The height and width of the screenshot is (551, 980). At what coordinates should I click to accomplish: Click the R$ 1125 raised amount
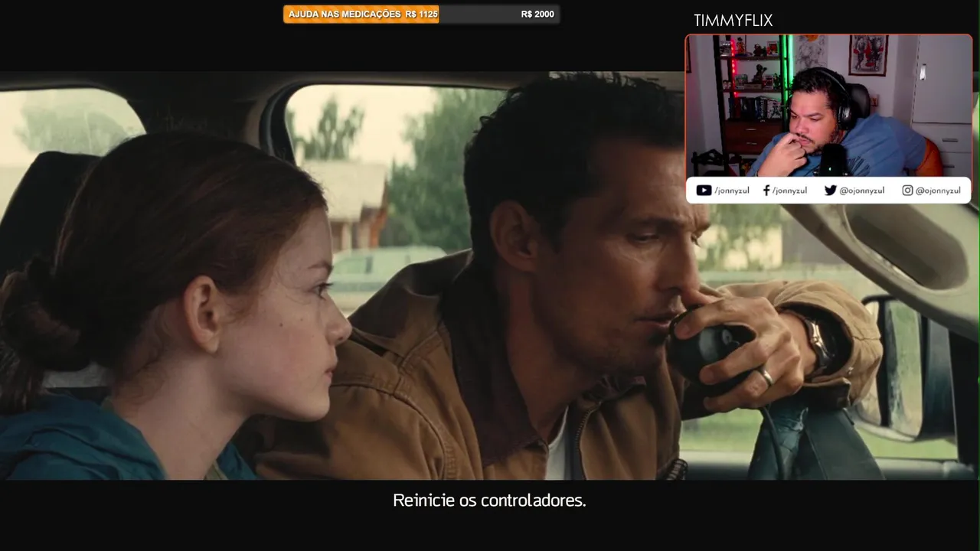point(422,14)
